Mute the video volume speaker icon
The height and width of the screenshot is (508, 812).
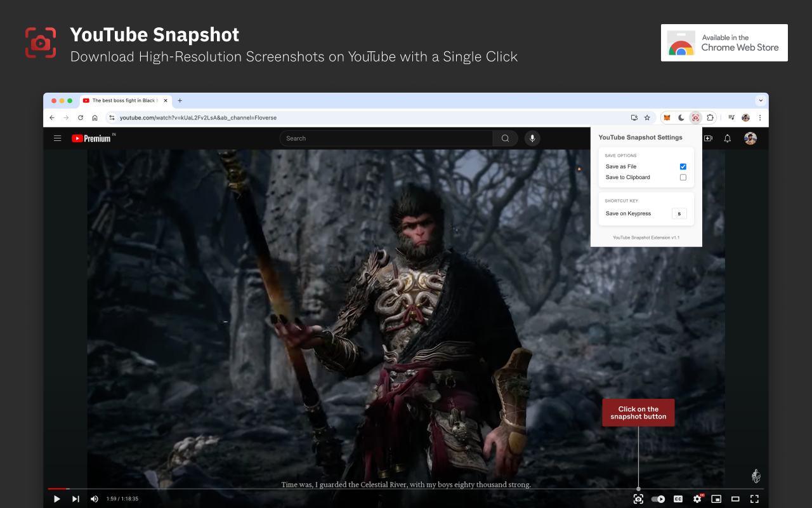point(95,499)
